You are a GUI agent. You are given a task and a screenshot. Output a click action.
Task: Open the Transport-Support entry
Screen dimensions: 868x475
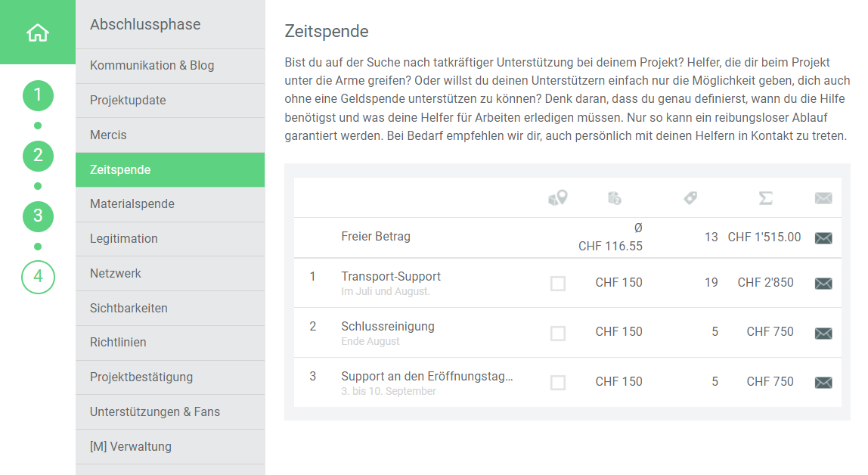tap(391, 277)
